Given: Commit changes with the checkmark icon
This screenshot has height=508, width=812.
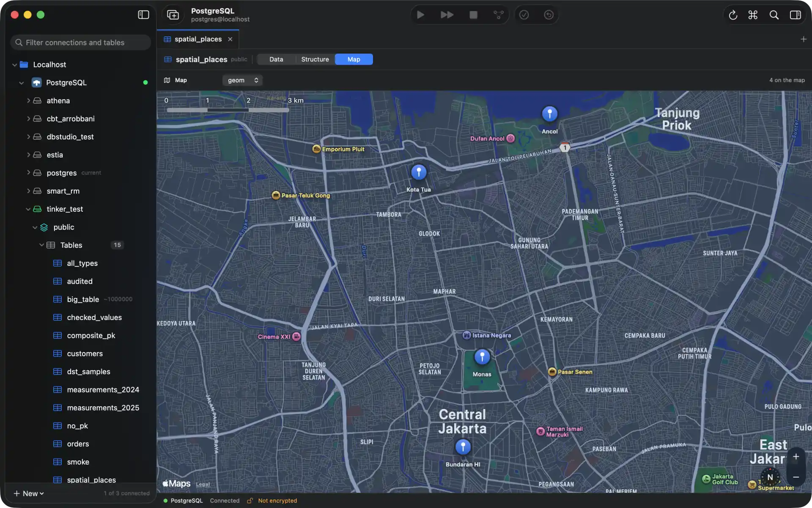Looking at the screenshot, I should click(524, 15).
